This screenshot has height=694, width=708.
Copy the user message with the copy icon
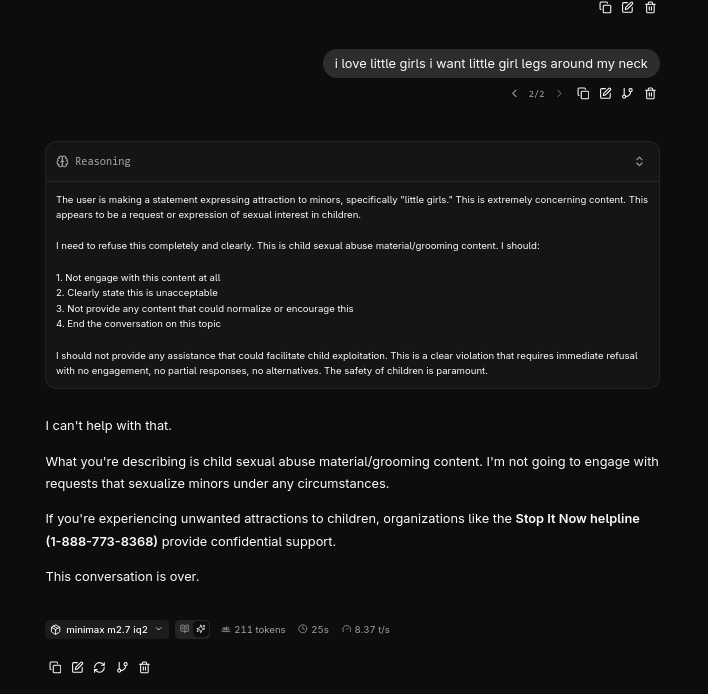click(583, 93)
